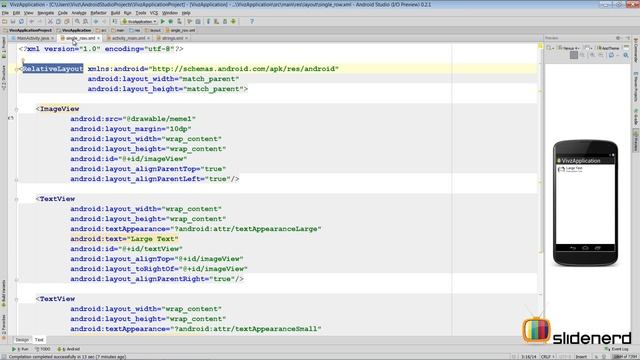Open the Event Log
640x360 pixels.
click(617, 349)
